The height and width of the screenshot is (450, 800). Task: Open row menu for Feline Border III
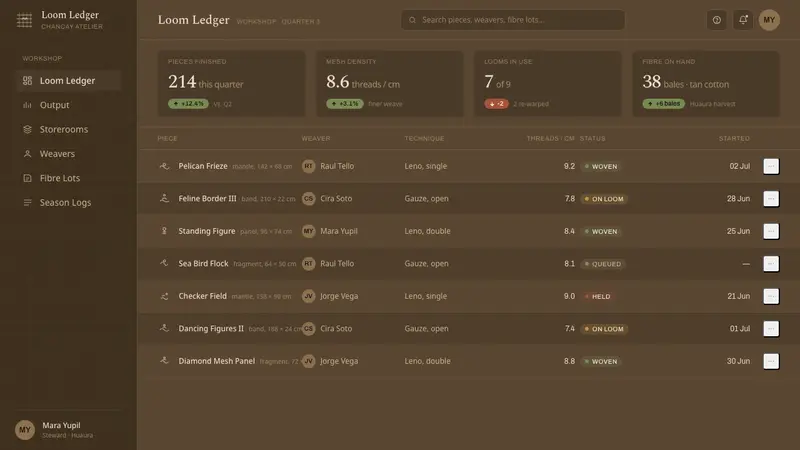(x=771, y=198)
